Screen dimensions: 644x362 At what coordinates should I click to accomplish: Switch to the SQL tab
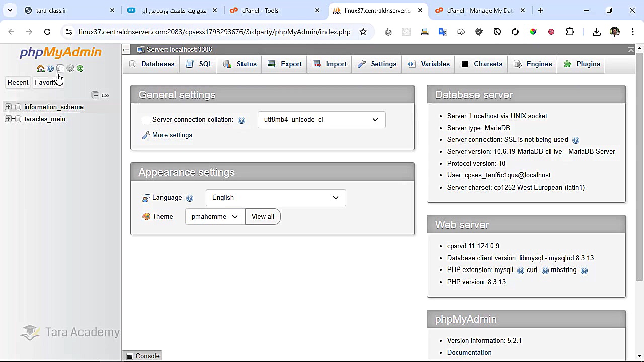(199, 64)
